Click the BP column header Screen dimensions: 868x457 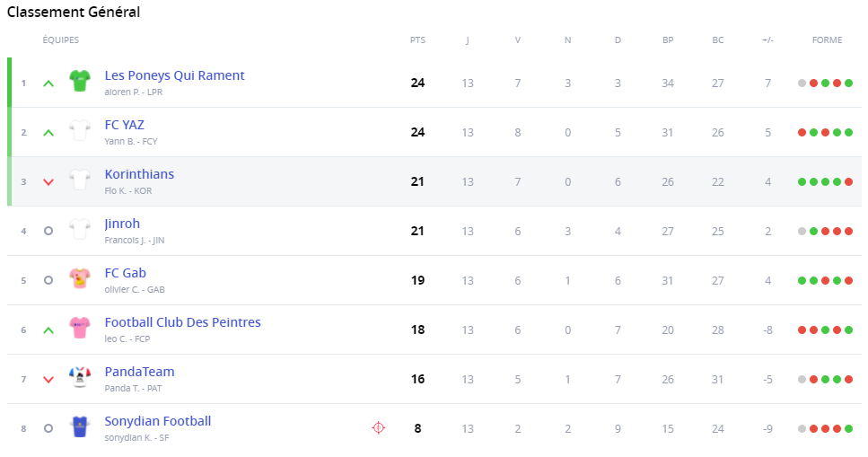[x=668, y=40]
